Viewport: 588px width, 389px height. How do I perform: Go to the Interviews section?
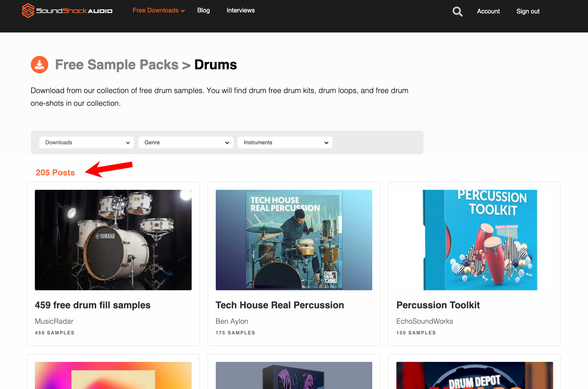(x=241, y=10)
